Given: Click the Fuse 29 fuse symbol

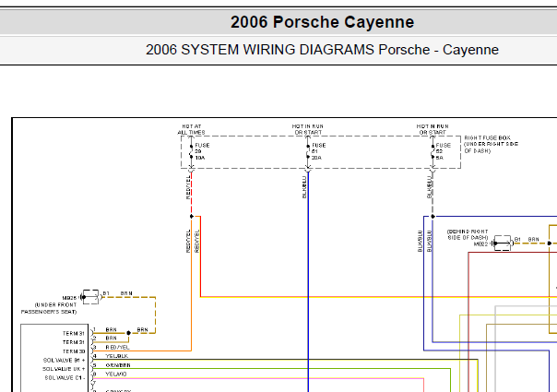Looking at the screenshot, I should coord(191,151).
